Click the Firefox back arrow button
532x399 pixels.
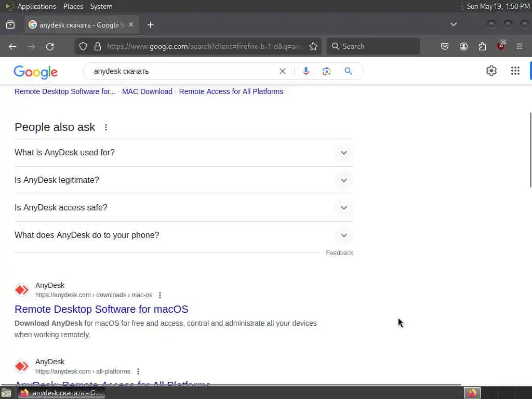pos(12,46)
